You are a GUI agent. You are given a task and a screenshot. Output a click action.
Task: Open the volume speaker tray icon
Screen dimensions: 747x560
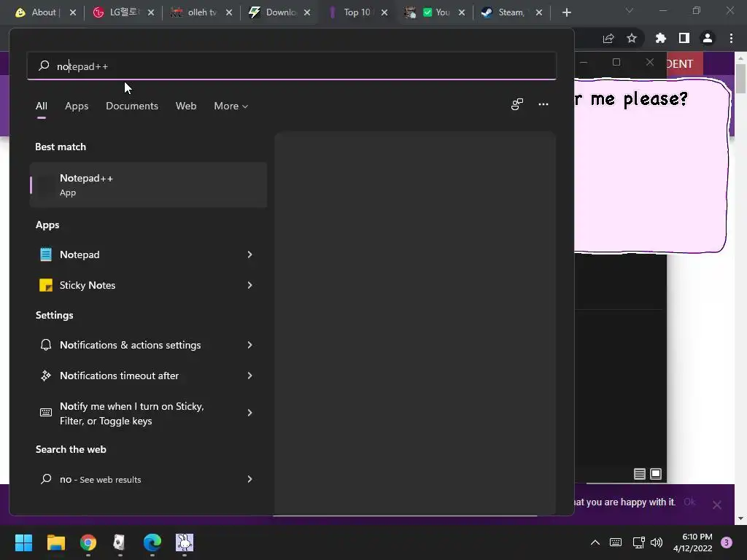[657, 542]
